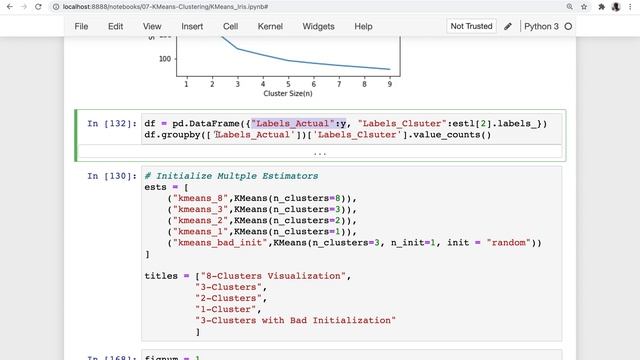Open the File menu
Viewport: 640px width, 360px height.
[x=81, y=27]
